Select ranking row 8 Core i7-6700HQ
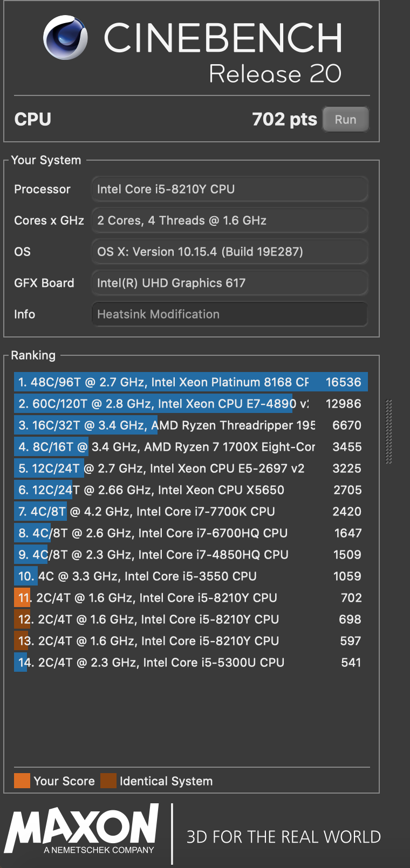Viewport: 410px width, 868px height. (191, 533)
